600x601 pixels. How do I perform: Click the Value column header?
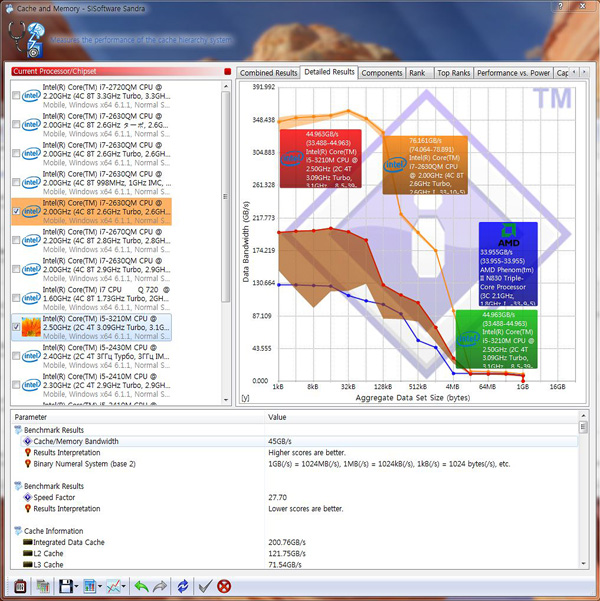tap(421, 417)
